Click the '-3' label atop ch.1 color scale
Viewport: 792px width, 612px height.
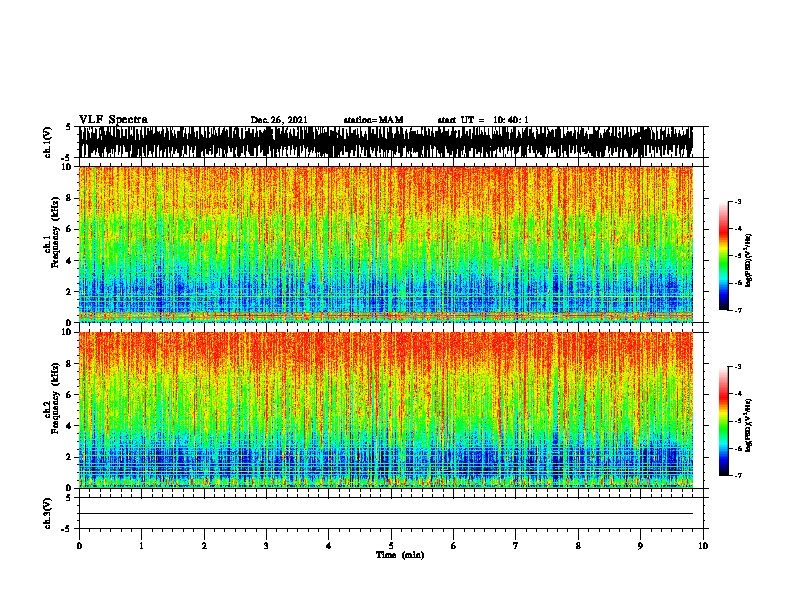pyautogui.click(x=737, y=201)
